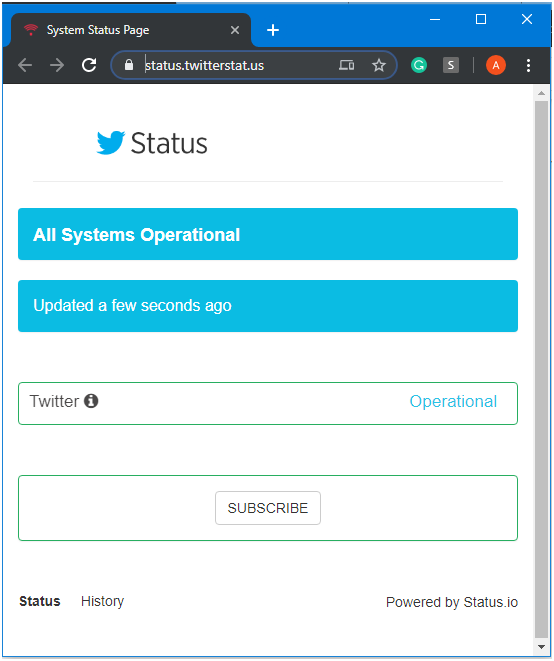Viewport: 554px width, 661px height.
Task: Click the SUBSCRIBE button
Action: 268,508
